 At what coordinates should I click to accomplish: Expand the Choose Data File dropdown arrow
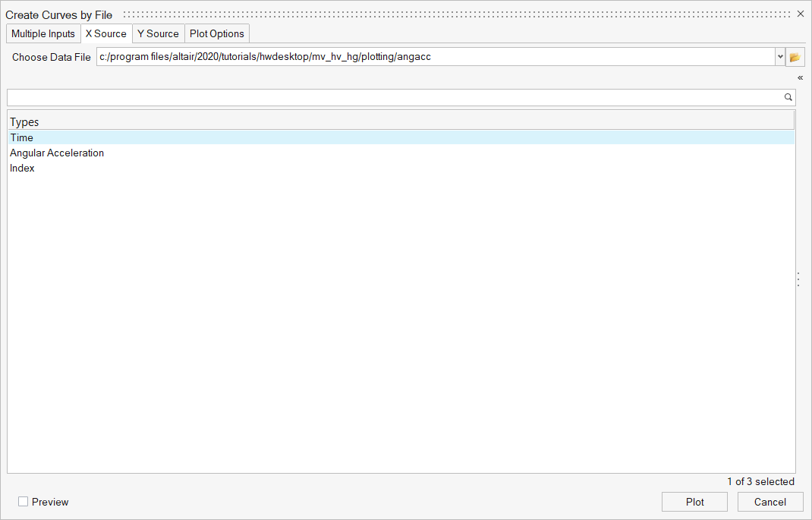point(779,57)
